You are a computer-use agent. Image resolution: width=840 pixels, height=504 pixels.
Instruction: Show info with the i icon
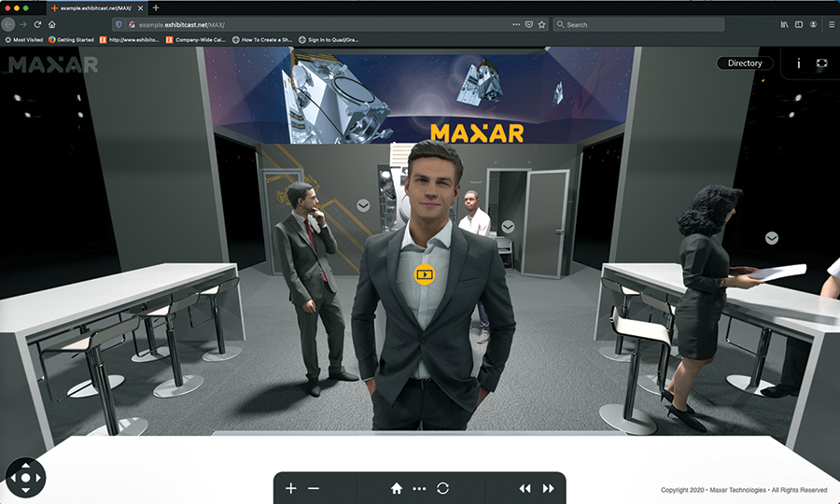(798, 63)
